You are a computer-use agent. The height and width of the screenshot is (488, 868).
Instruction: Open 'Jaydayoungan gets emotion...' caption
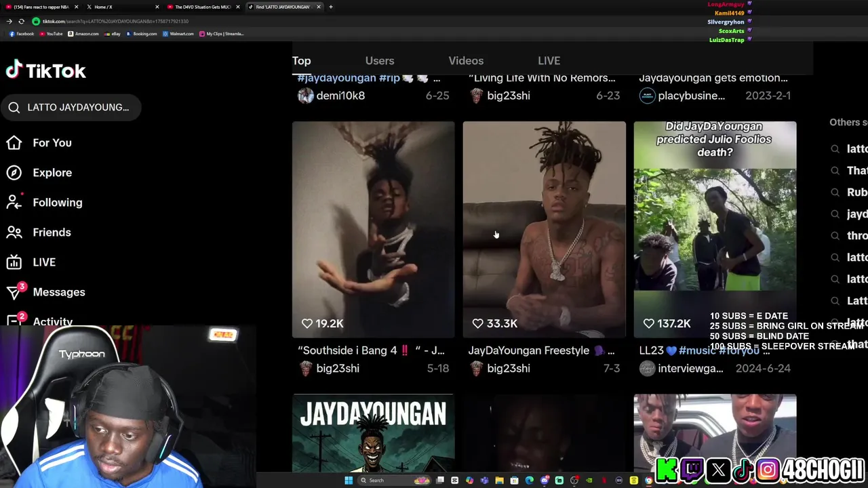pyautogui.click(x=713, y=78)
